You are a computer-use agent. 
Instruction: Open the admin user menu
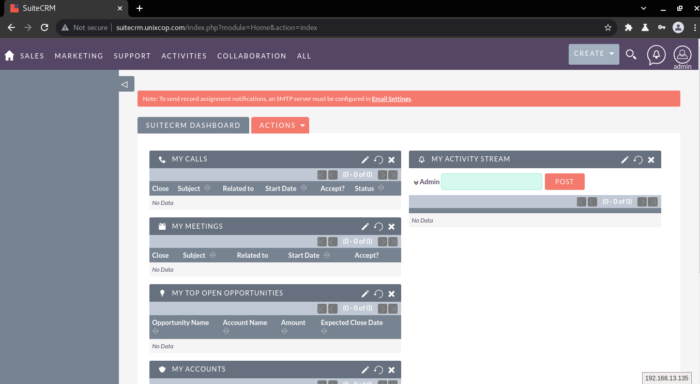tap(682, 57)
